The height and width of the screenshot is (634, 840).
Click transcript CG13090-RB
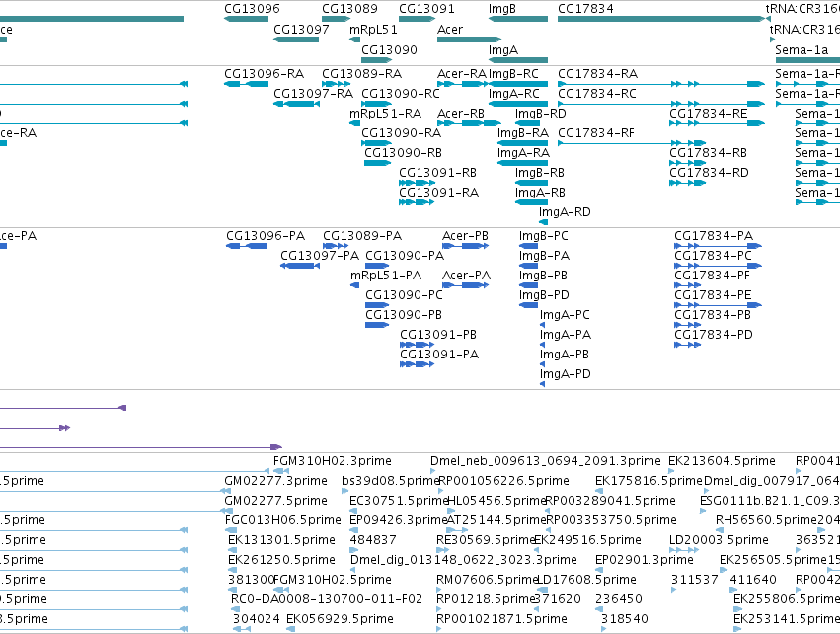click(x=404, y=153)
